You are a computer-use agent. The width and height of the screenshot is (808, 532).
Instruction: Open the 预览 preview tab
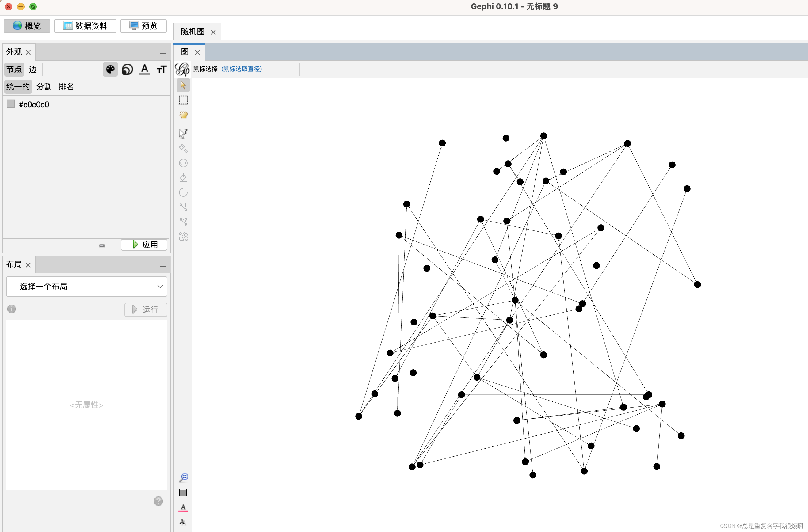(143, 26)
